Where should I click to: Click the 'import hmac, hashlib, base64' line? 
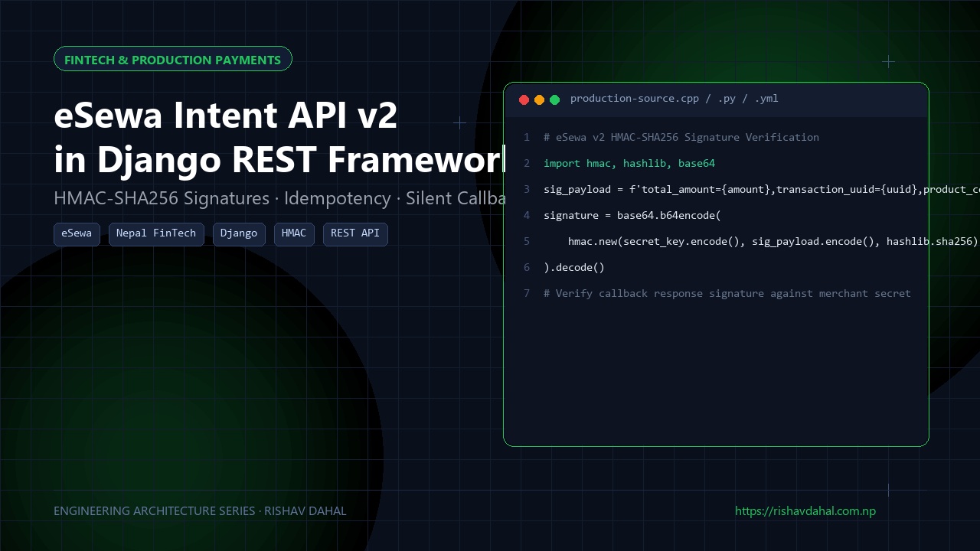pos(629,164)
